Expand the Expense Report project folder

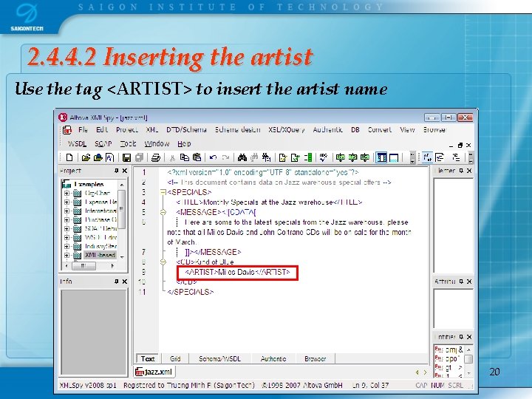pyautogui.click(x=66, y=202)
